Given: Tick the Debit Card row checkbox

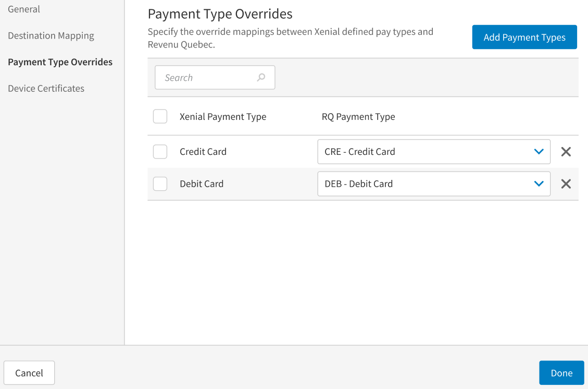Looking at the screenshot, I should point(160,184).
